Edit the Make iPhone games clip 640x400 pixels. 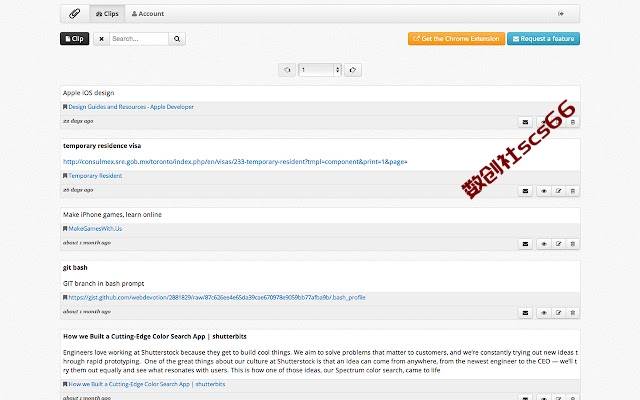558,244
